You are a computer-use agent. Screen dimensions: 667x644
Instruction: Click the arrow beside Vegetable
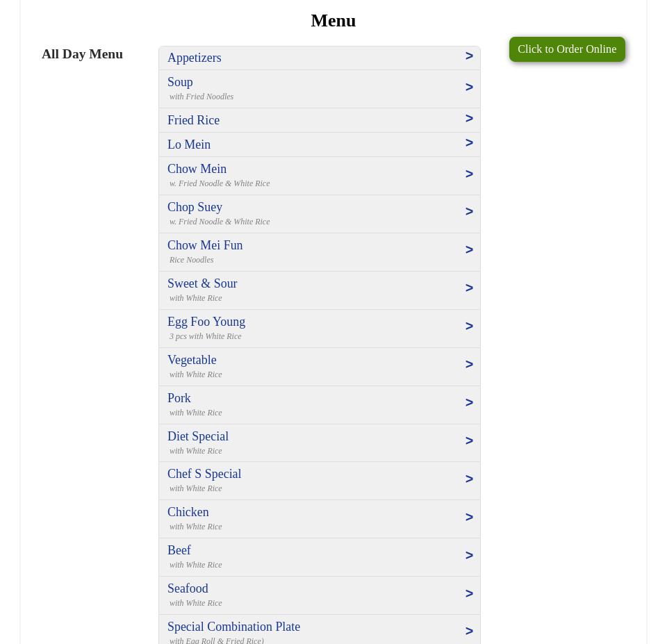469,365
